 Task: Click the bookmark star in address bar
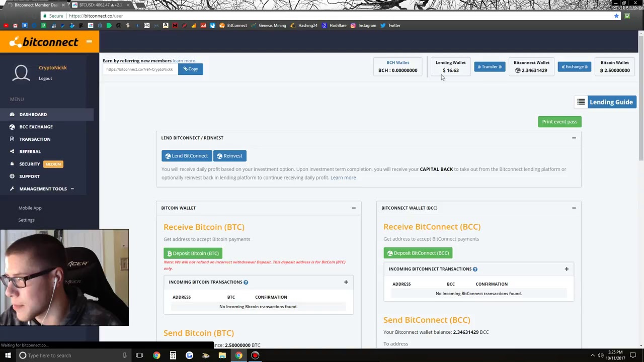(616, 16)
